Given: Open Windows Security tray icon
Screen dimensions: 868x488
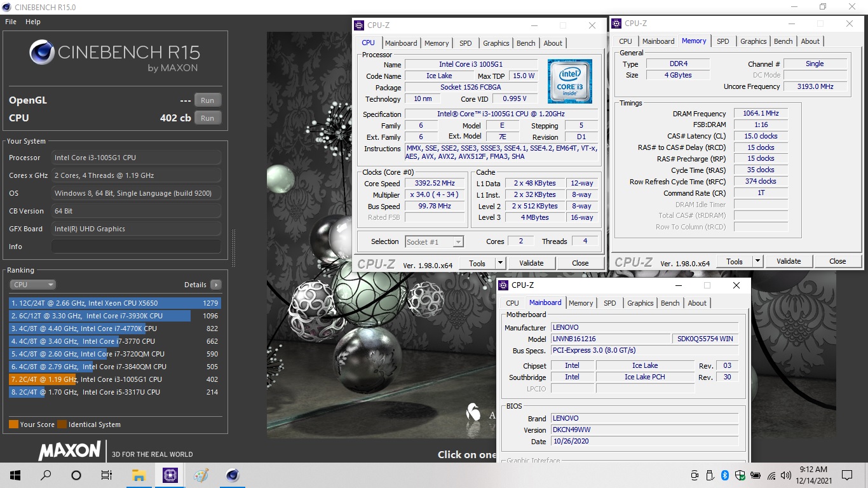Looking at the screenshot, I should point(740,475).
